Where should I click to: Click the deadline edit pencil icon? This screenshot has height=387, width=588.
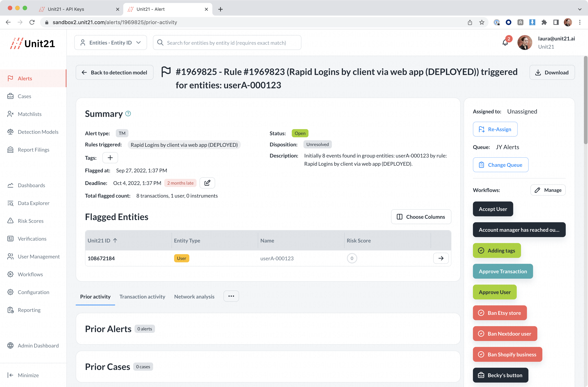[207, 183]
